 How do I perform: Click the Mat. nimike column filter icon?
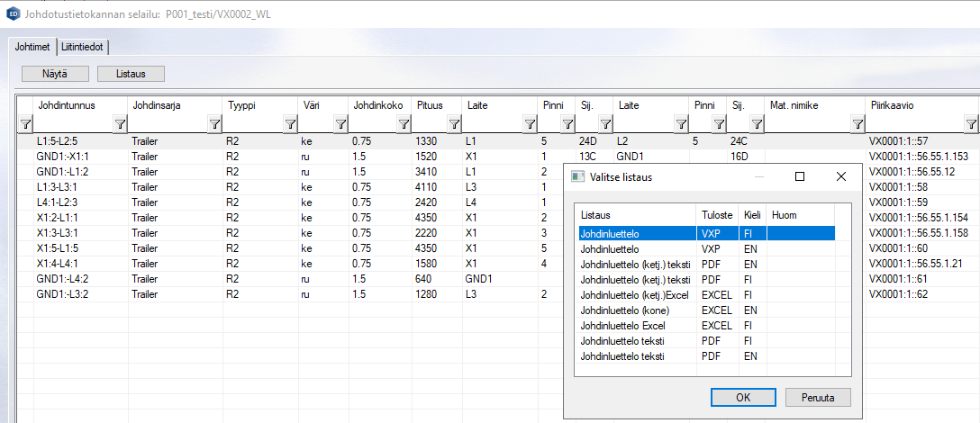tap(857, 124)
